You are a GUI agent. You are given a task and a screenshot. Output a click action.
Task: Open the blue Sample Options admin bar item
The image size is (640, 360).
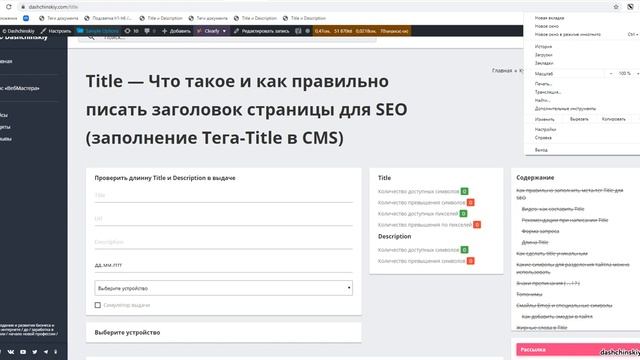pos(98,31)
